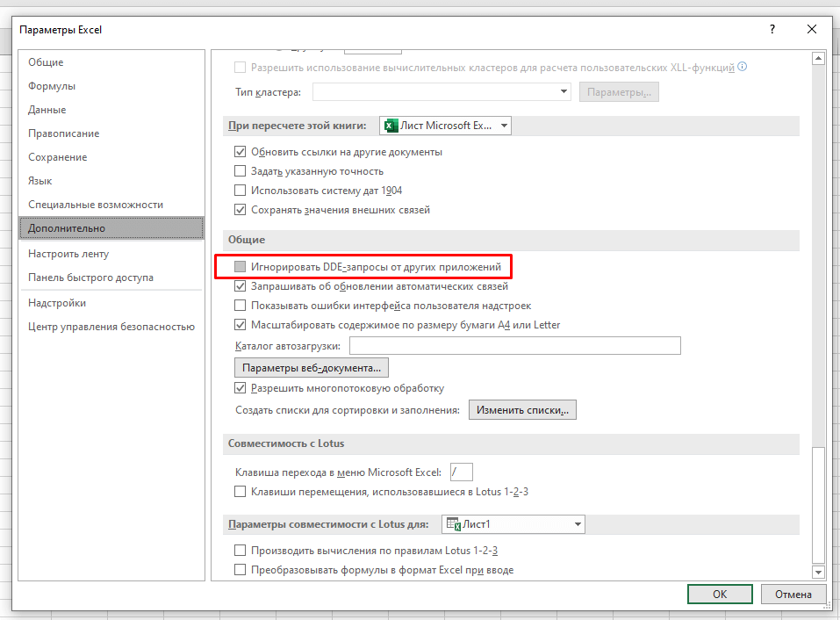Close the Параметры Excel dialog

click(x=812, y=30)
